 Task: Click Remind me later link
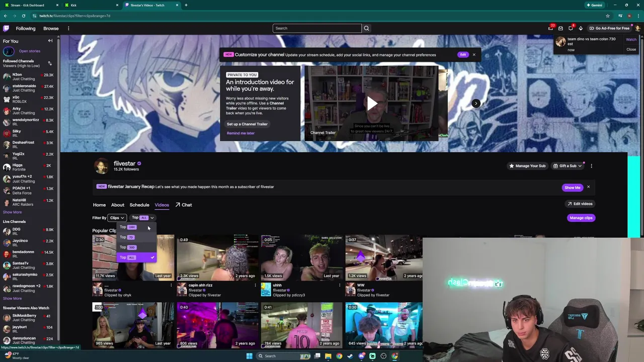click(240, 133)
